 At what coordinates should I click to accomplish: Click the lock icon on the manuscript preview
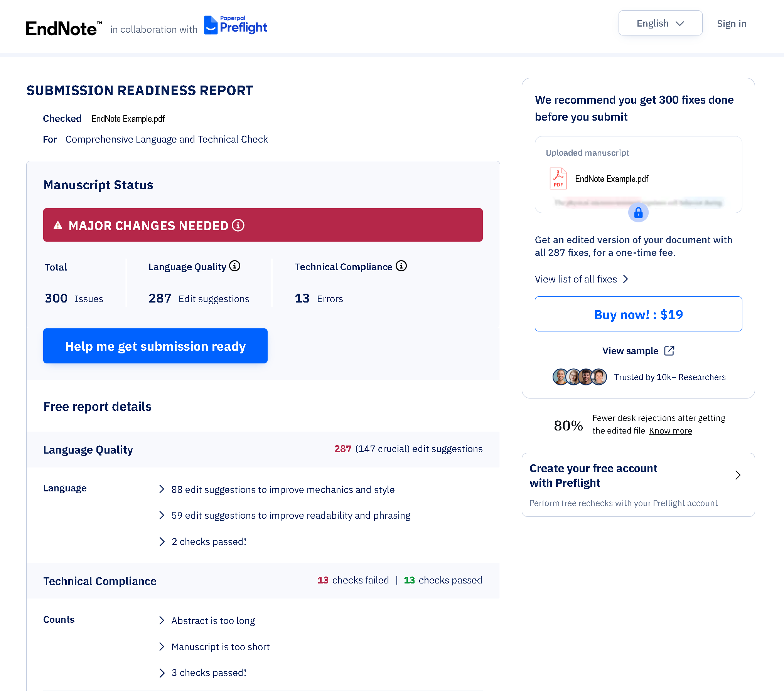pyautogui.click(x=638, y=212)
